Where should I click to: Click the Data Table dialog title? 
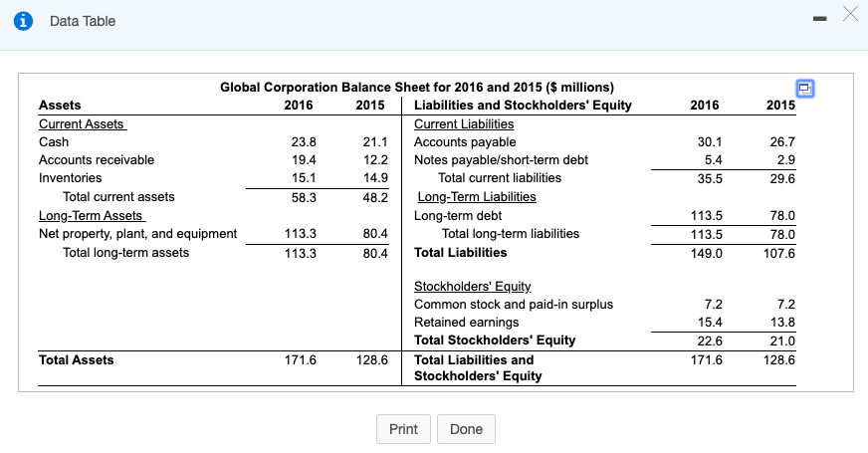pyautogui.click(x=83, y=21)
